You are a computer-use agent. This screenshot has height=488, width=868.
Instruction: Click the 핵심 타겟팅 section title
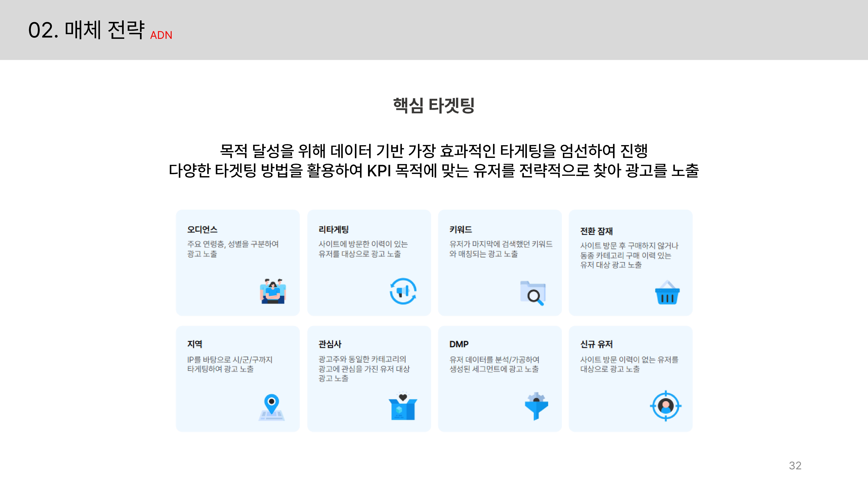(x=434, y=105)
